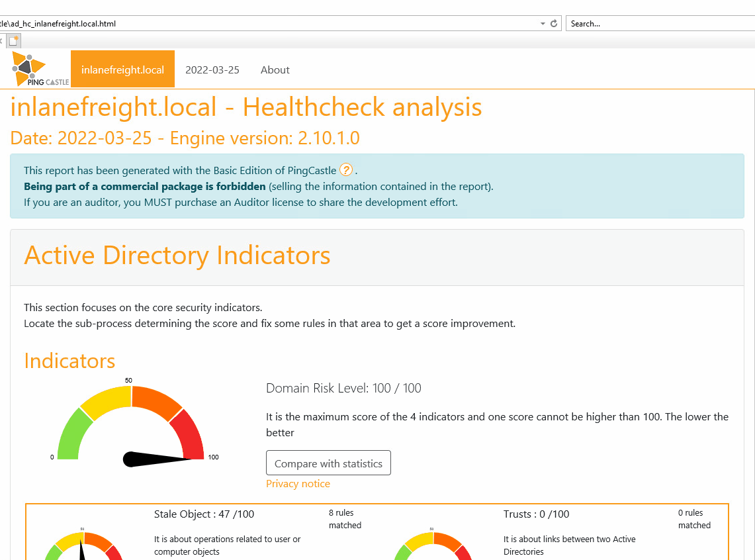Click the Trusts gauge
The width and height of the screenshot is (755, 560).
coord(432,545)
